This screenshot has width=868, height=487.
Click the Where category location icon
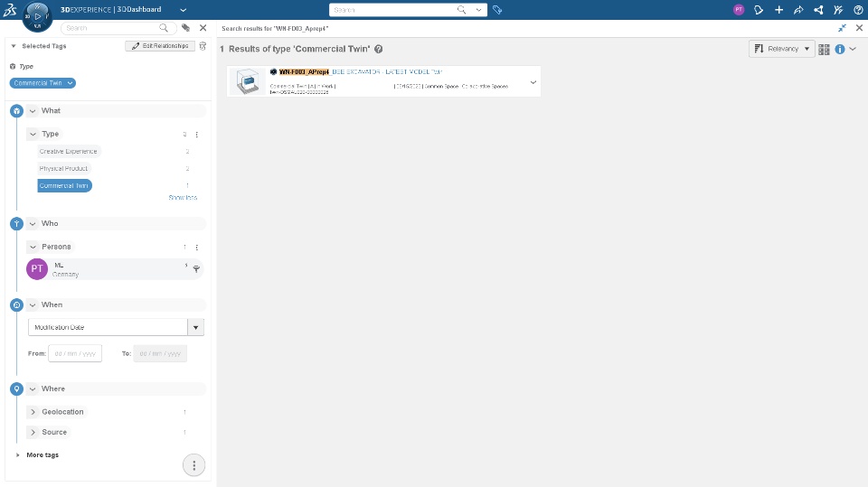pos(16,389)
